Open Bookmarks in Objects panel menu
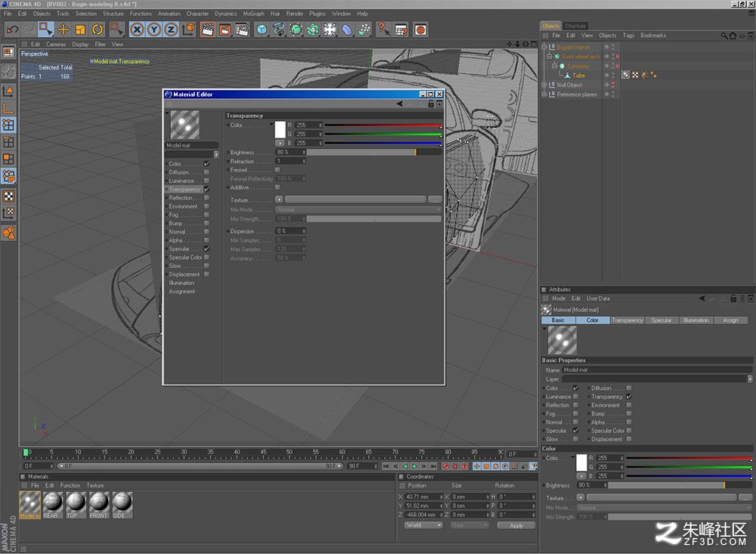 tap(653, 36)
